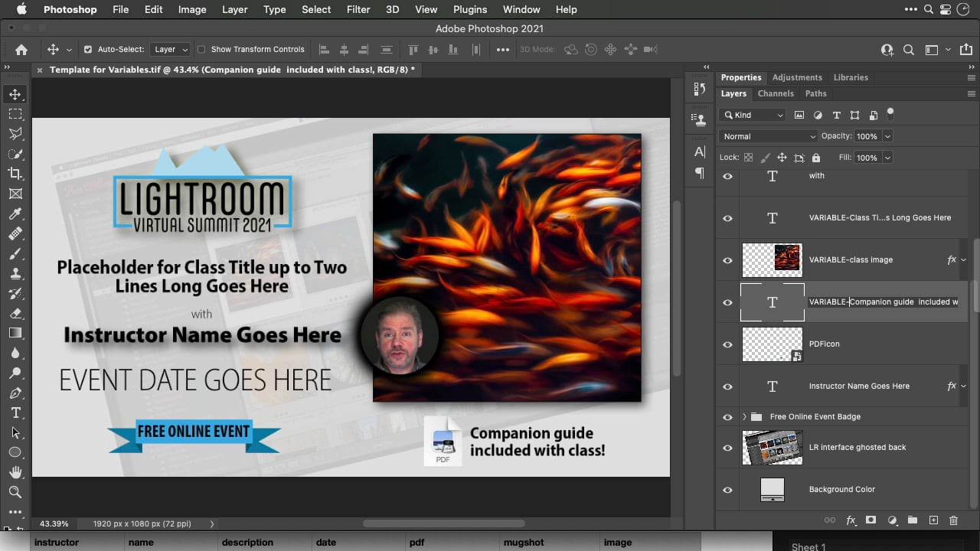Go to Photoshop Home screen icon
The image size is (980, 551).
21,50
